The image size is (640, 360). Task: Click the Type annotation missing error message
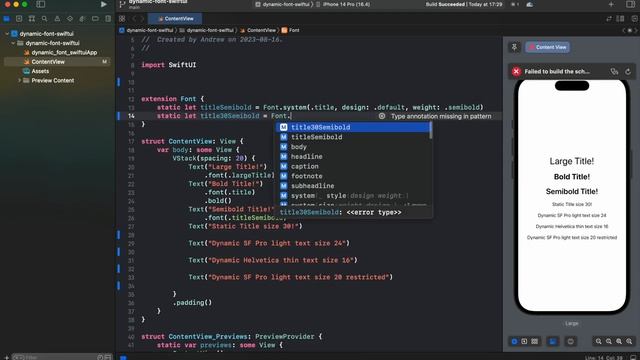click(x=441, y=116)
